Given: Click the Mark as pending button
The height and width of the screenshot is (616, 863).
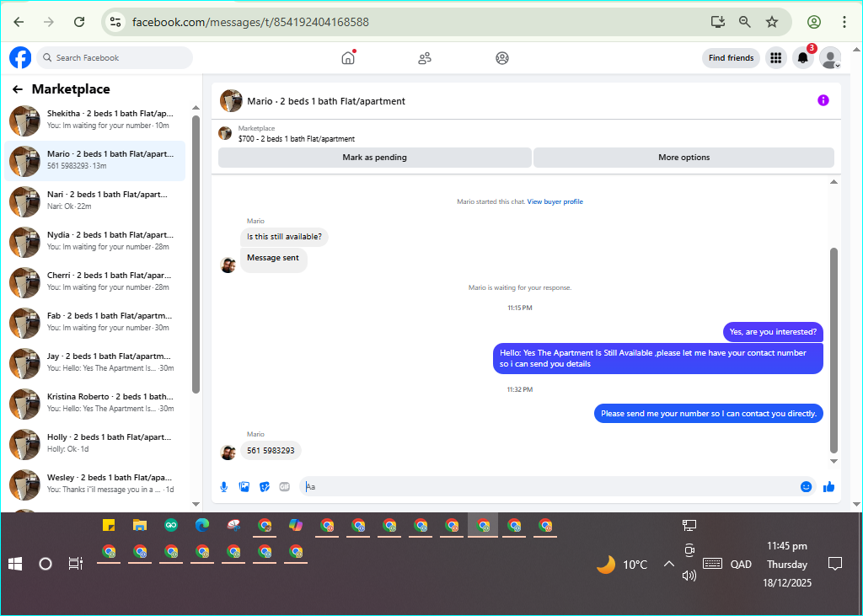Looking at the screenshot, I should 374,158.
